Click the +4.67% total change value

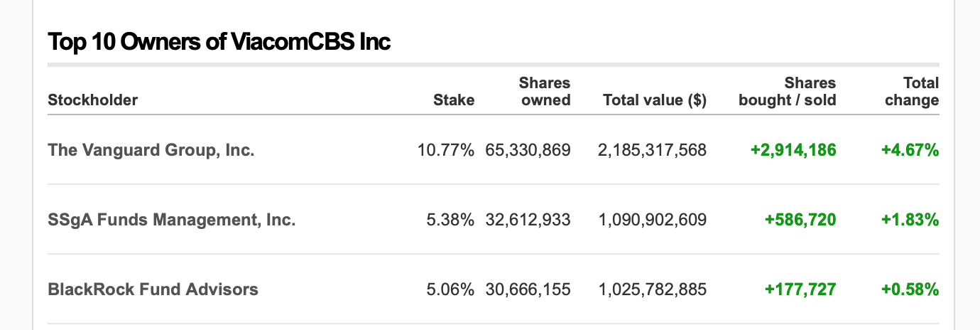click(910, 150)
